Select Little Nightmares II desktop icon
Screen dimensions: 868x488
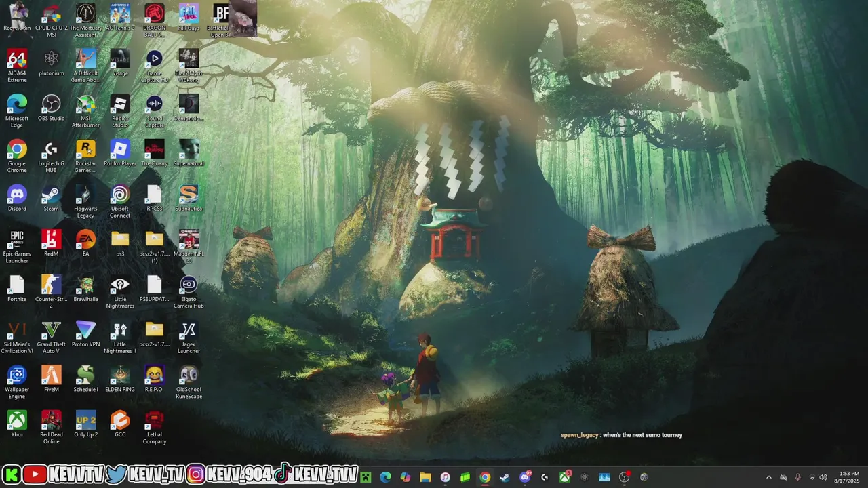tap(120, 337)
